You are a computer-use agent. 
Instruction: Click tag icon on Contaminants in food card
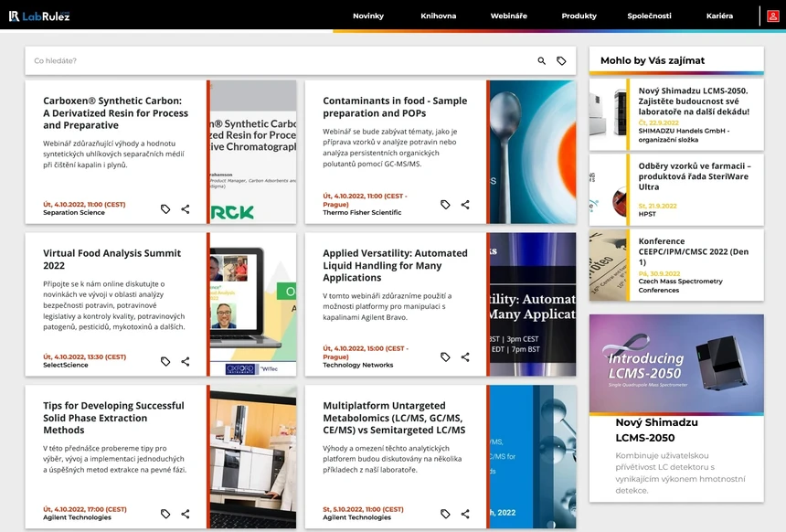[445, 205]
